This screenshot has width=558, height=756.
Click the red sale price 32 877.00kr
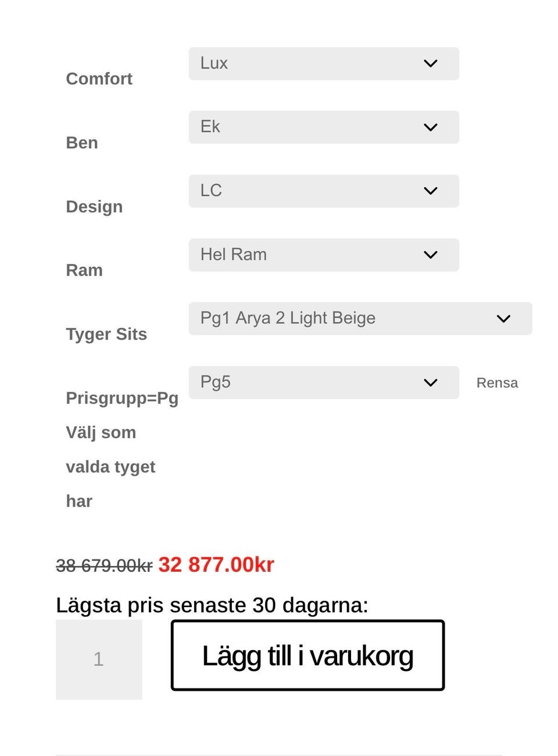click(216, 565)
